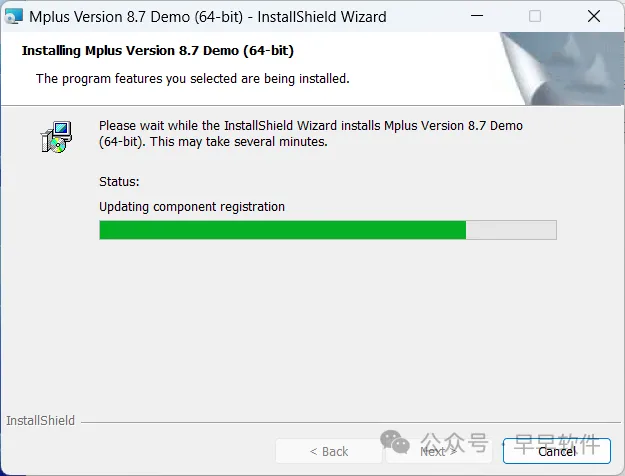Screen dimensions: 625x476
Task: Select the window title text in title bar
Action: point(208,17)
